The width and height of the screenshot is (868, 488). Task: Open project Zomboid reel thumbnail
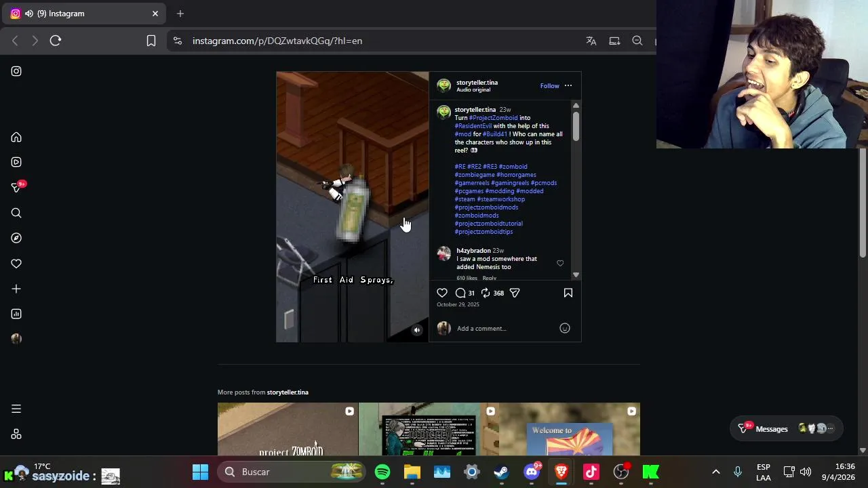[x=288, y=429]
